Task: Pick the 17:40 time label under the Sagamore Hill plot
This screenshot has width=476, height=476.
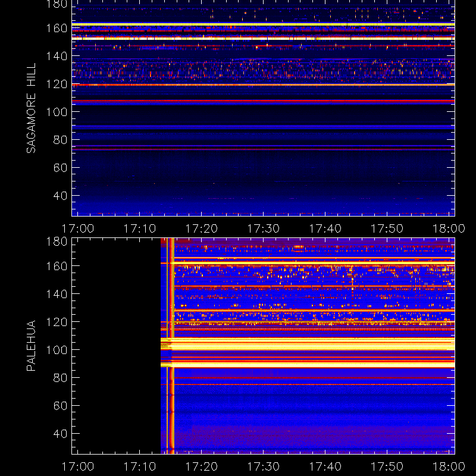Action: 325,228
